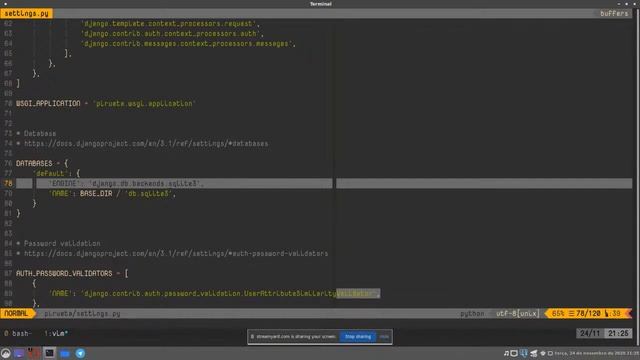
Task: Click the databases docs URL comment
Action: click(142, 144)
